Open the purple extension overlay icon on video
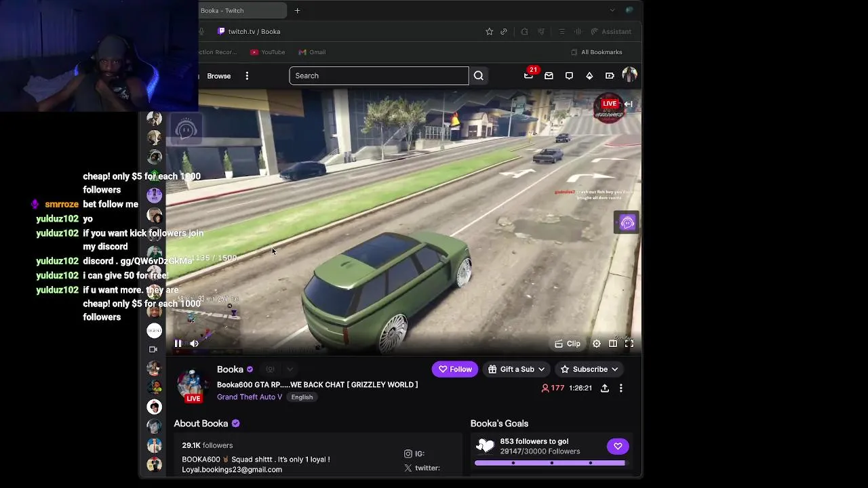 [x=627, y=223]
